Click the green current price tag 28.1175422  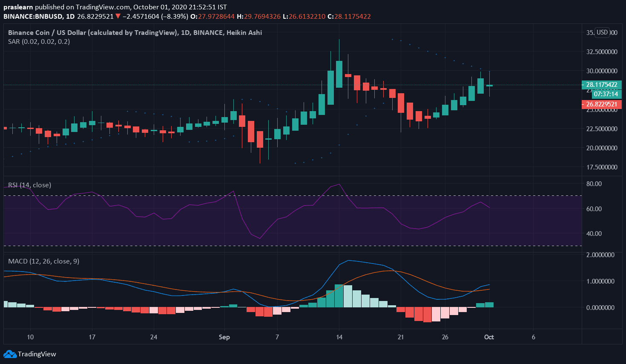point(601,85)
